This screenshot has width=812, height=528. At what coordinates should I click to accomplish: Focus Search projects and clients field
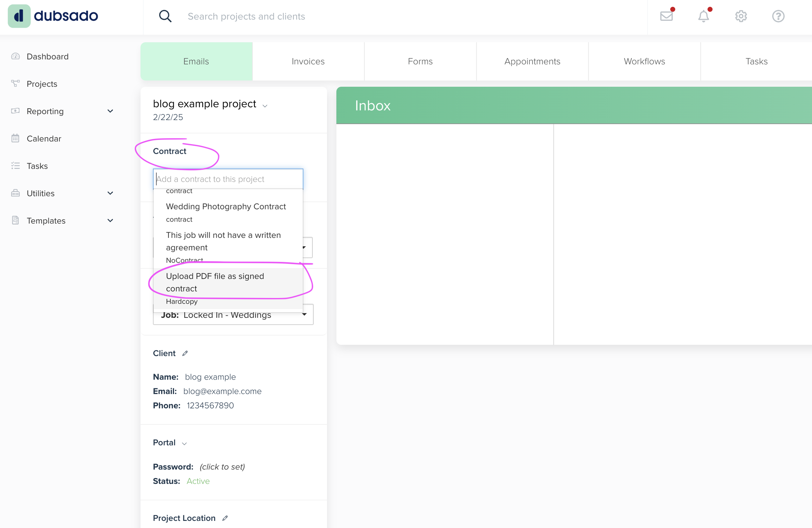click(x=246, y=16)
